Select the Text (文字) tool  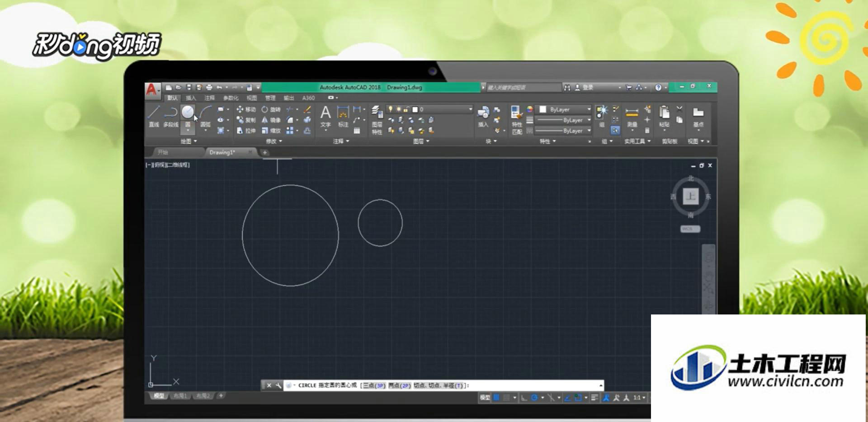(x=325, y=116)
